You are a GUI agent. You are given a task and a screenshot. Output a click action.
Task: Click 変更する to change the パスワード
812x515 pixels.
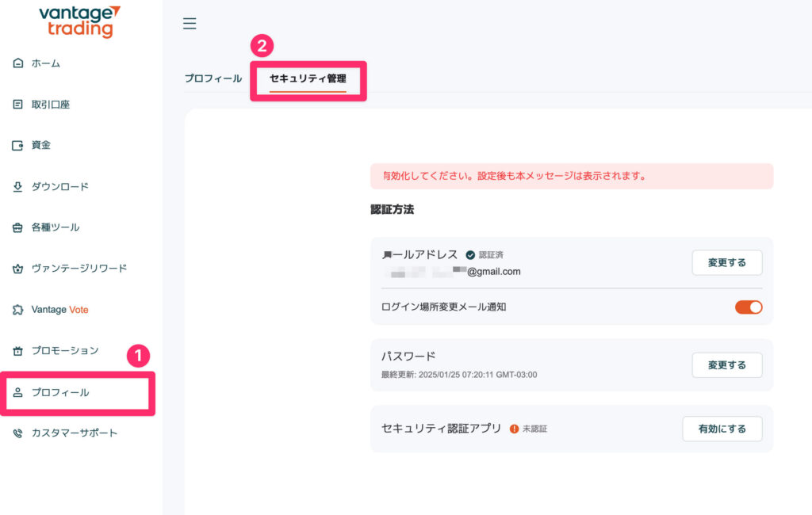(x=726, y=365)
